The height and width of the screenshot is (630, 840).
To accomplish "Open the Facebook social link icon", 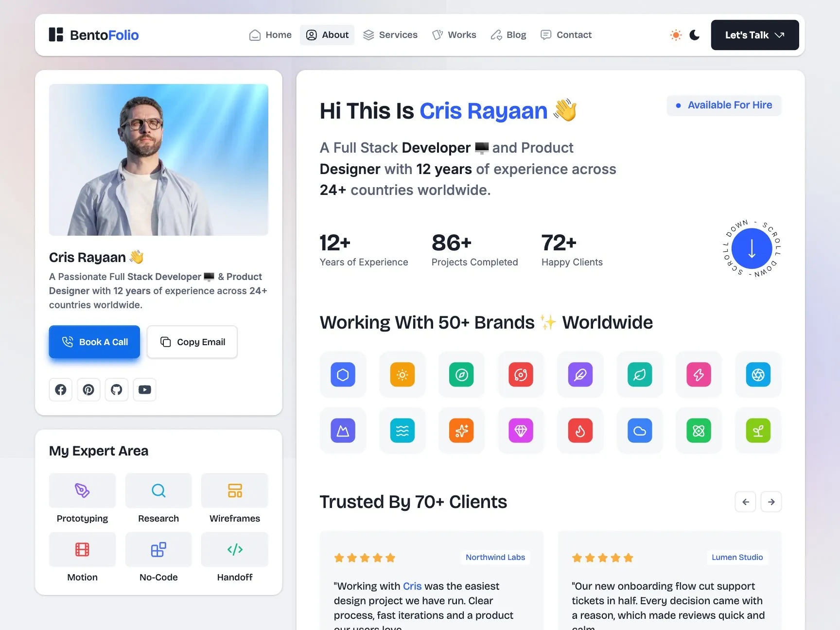I will click(x=61, y=389).
